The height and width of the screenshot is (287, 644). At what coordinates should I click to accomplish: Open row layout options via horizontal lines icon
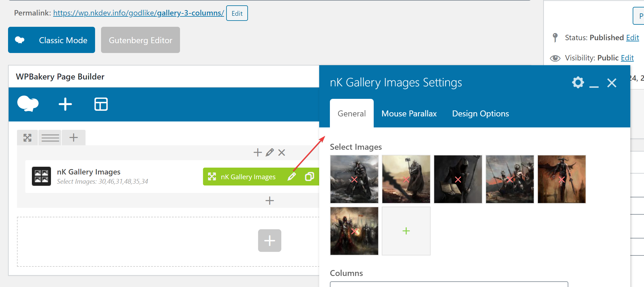click(x=50, y=137)
